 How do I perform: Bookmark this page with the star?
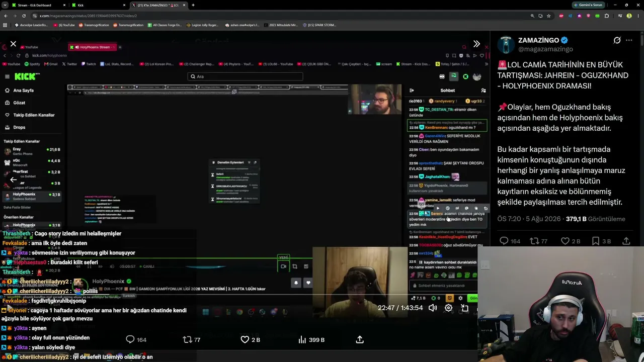click(x=548, y=16)
